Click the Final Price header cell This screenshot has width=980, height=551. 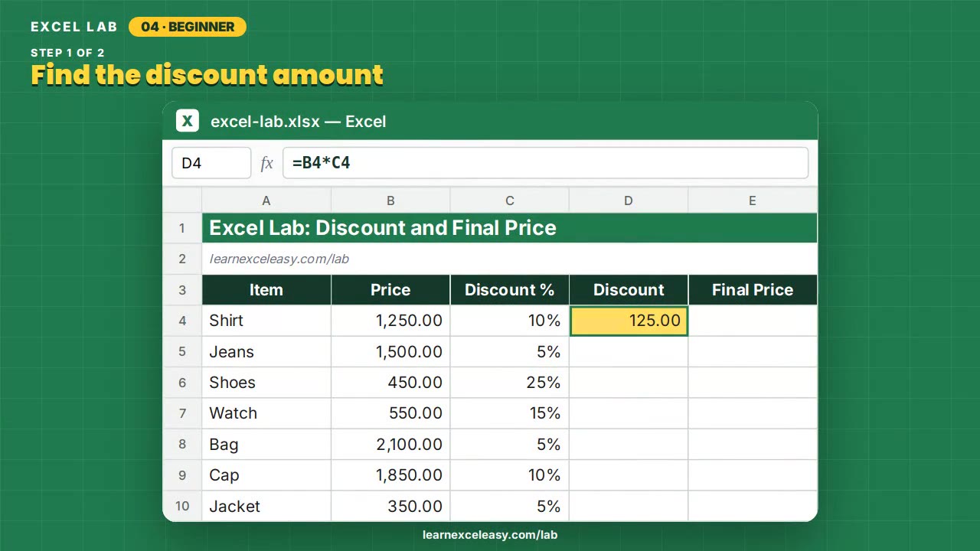coord(753,290)
